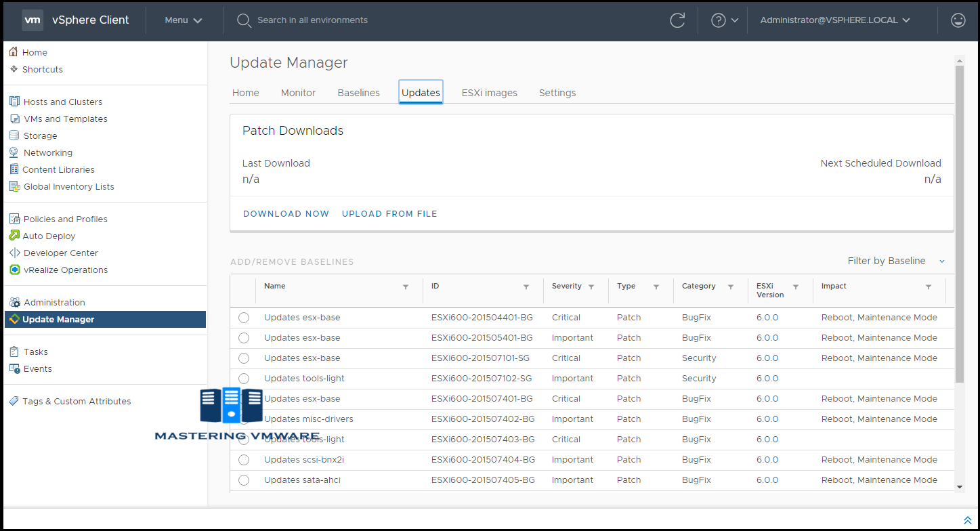Click the Home house icon in sidebar
The width and height of the screenshot is (980, 531).
coord(14,51)
